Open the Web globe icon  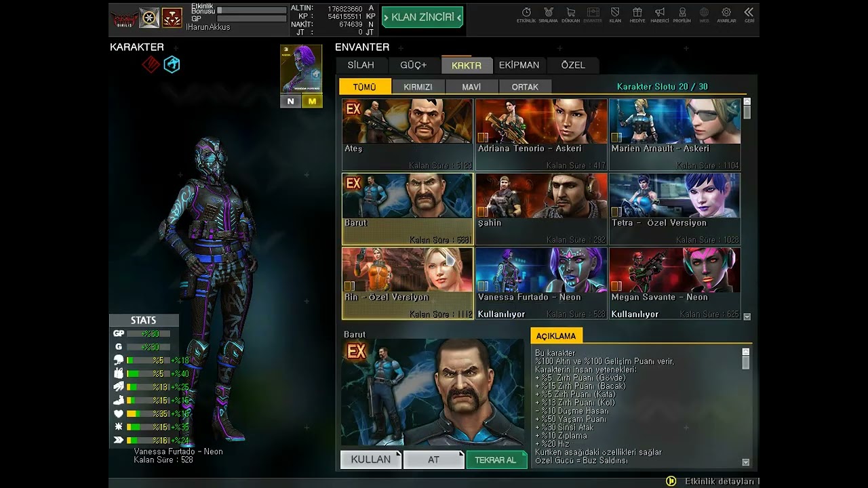point(705,12)
